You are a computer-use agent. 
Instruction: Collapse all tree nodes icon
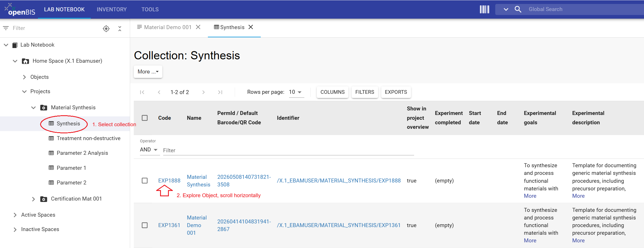(x=120, y=29)
